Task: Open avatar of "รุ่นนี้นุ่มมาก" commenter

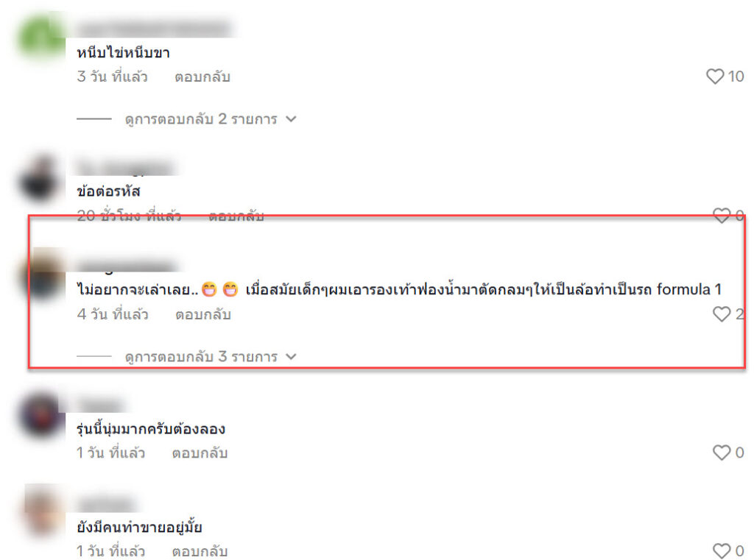Action: (41, 414)
